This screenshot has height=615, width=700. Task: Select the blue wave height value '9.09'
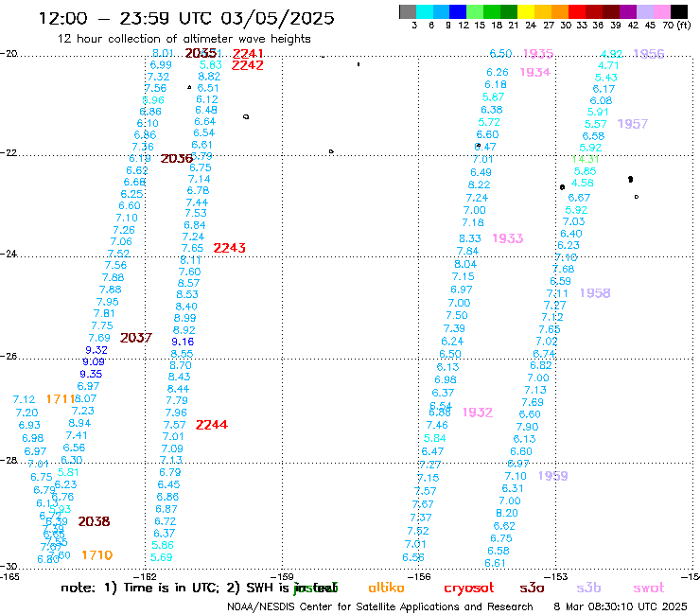coord(94,362)
